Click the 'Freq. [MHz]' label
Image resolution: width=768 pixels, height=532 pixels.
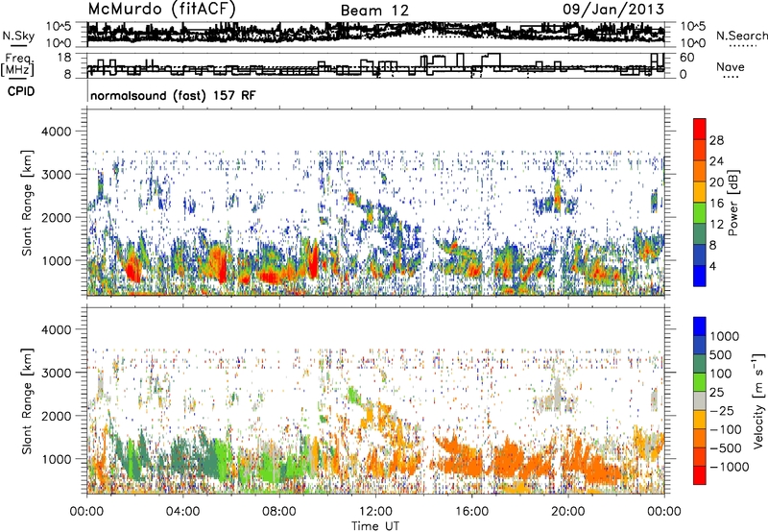point(17,64)
